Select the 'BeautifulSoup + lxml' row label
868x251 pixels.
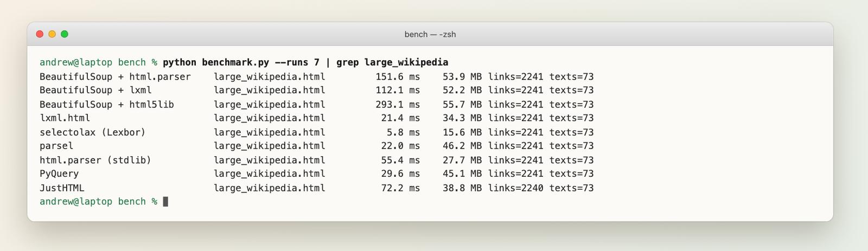pyautogui.click(x=95, y=90)
